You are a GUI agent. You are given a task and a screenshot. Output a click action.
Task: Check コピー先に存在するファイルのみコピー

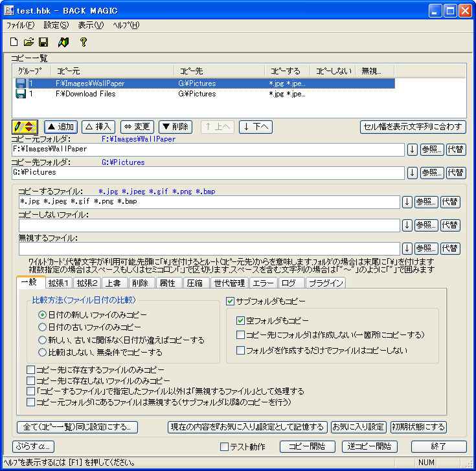click(30, 369)
